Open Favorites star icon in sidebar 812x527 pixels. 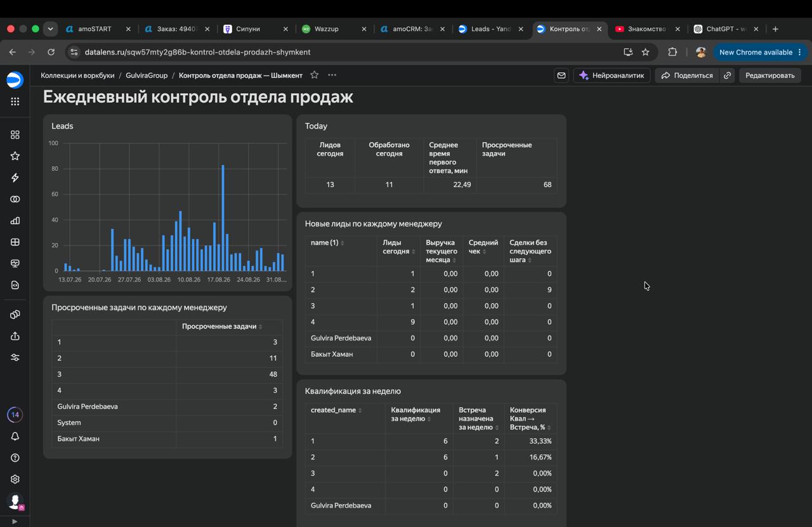15,156
